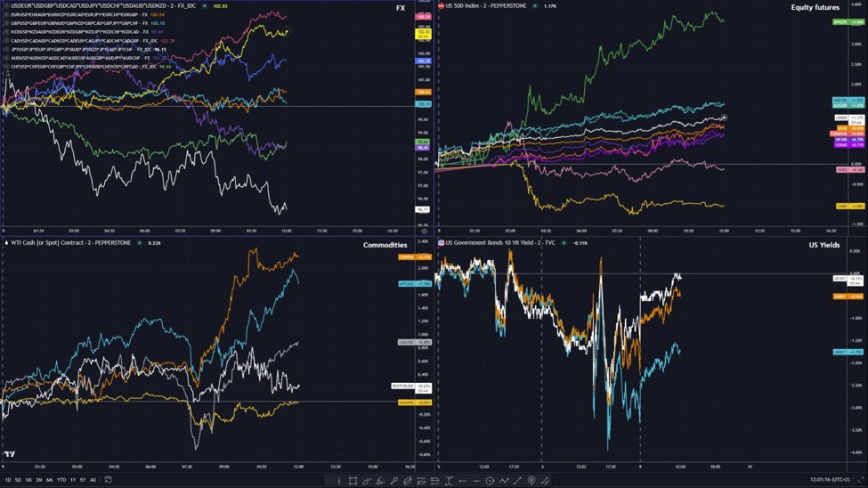Click the TradingView logo in Commodities chart
The height and width of the screenshot is (488, 868).
[x=9, y=453]
